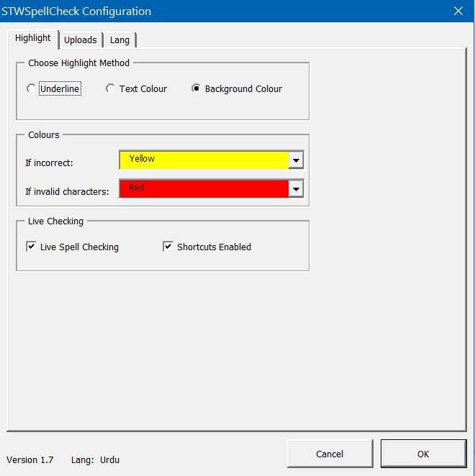Switch to the Uploads tab

(x=80, y=40)
